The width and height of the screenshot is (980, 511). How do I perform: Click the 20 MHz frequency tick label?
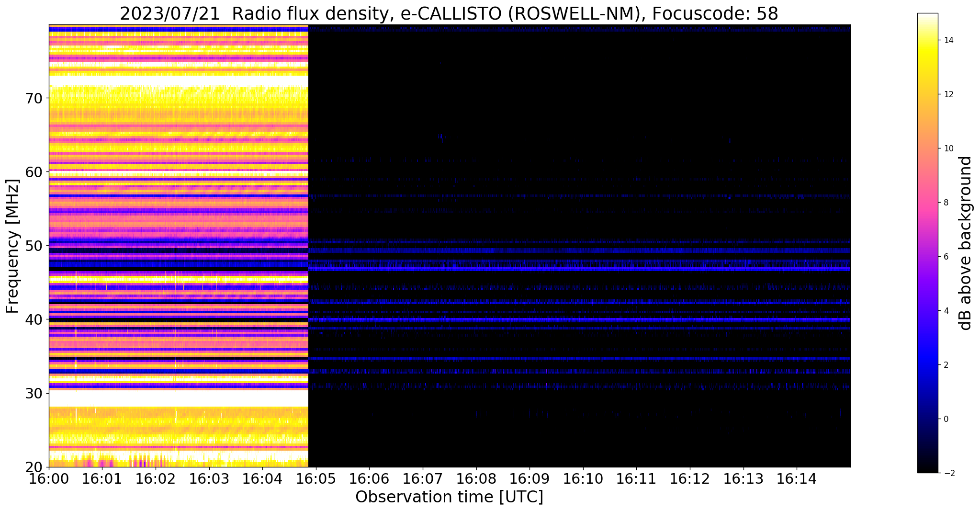(34, 467)
